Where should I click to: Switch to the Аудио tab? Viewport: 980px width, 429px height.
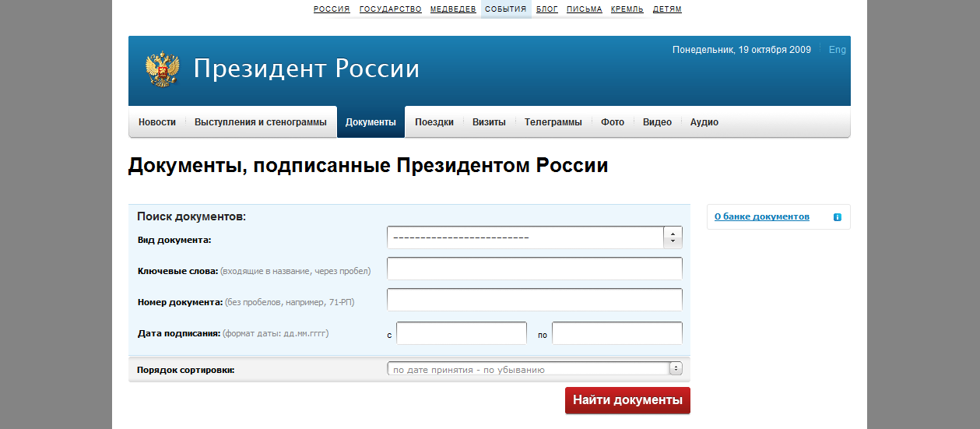tap(704, 122)
